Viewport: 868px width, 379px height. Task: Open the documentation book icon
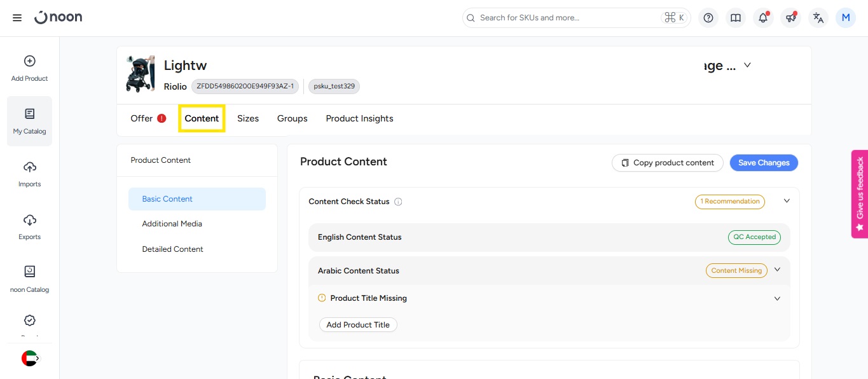[736, 18]
